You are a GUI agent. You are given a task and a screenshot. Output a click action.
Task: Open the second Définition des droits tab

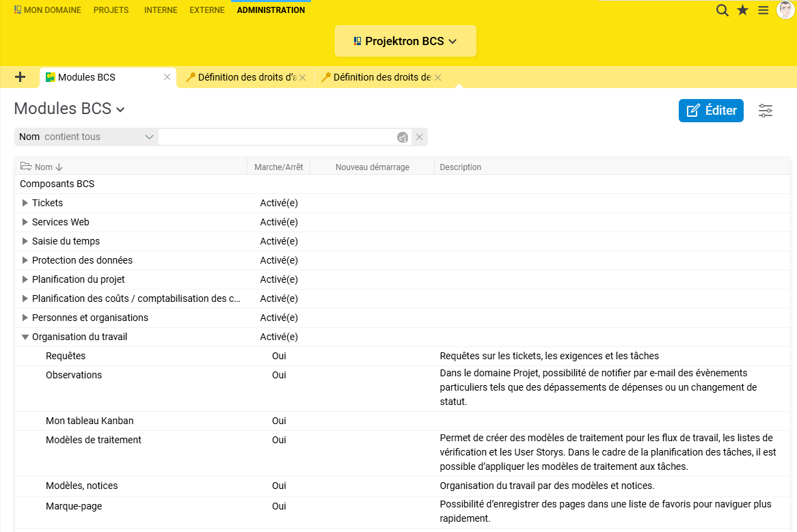381,77
